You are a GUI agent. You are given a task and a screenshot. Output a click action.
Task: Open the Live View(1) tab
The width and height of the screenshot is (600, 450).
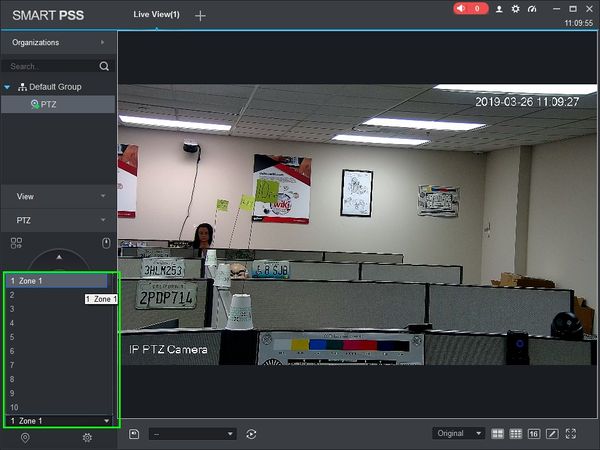point(157,15)
